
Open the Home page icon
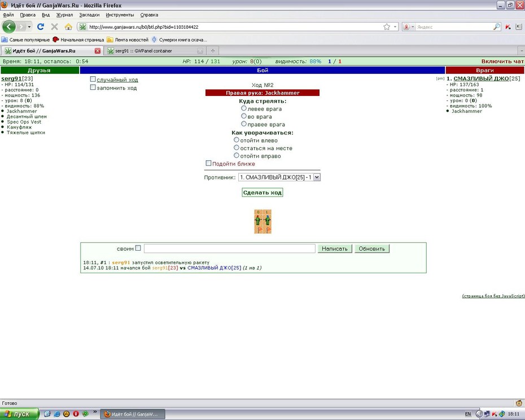tap(68, 27)
